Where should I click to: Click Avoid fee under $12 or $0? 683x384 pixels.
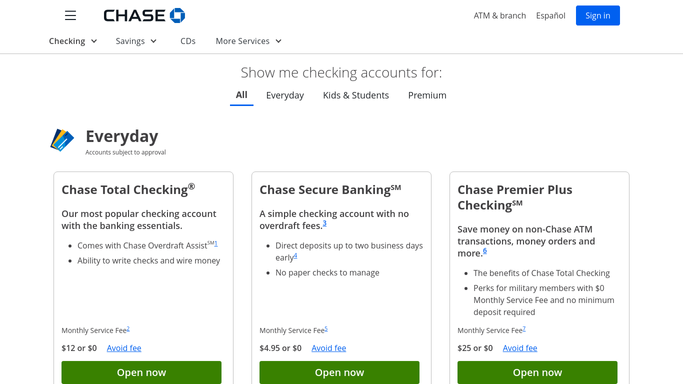(124, 348)
